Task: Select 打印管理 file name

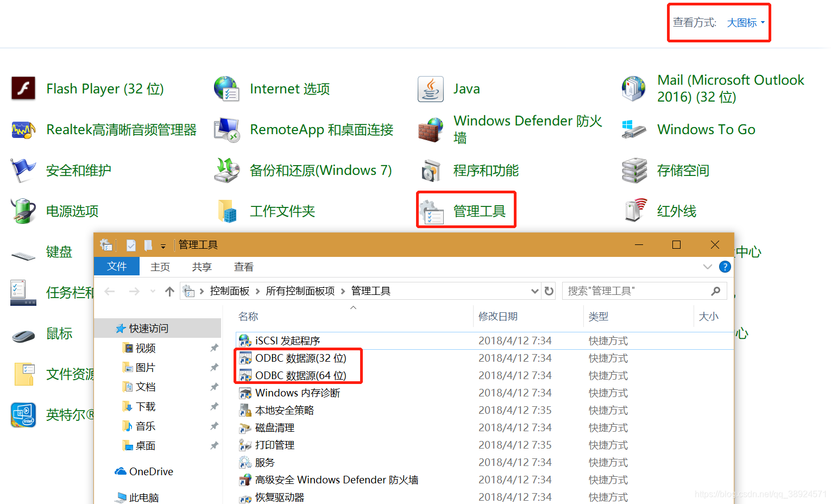Action: pyautogui.click(x=275, y=445)
